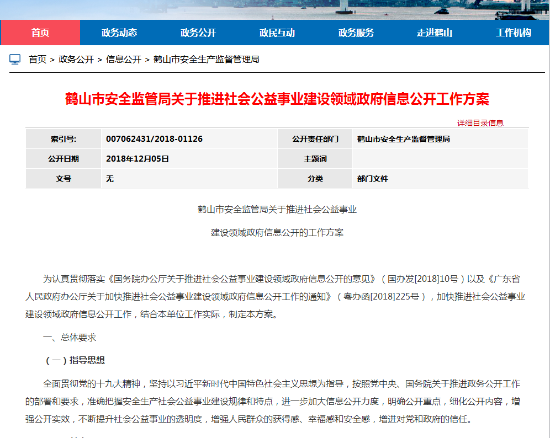Open the 政务服务 navigation tab
The width and height of the screenshot is (550, 438).
356,33
